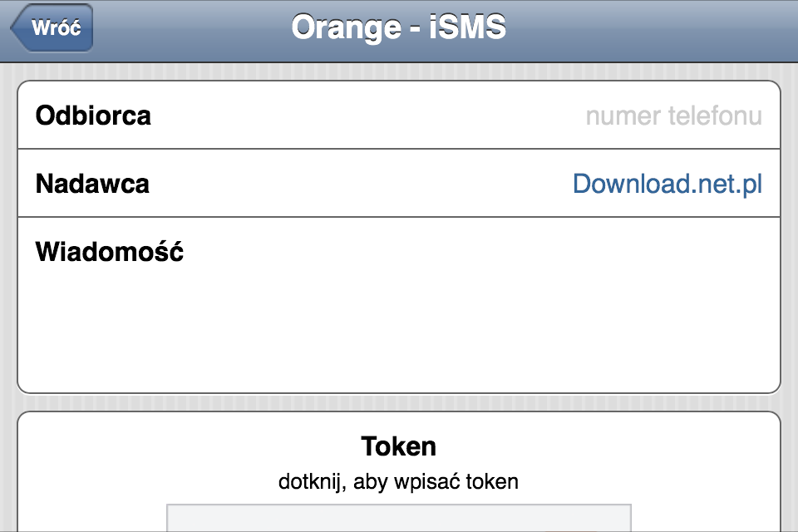Select the Nadawca label
This screenshot has height=532, width=798.
92,184
